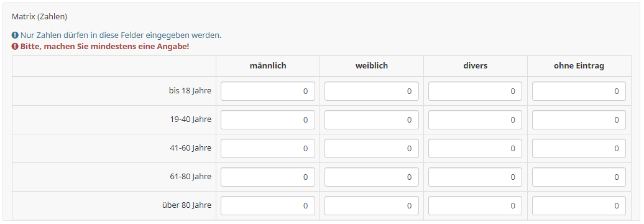The image size is (644, 224).
Task: Select weiblich field for über 80 Jahre
Action: click(372, 205)
